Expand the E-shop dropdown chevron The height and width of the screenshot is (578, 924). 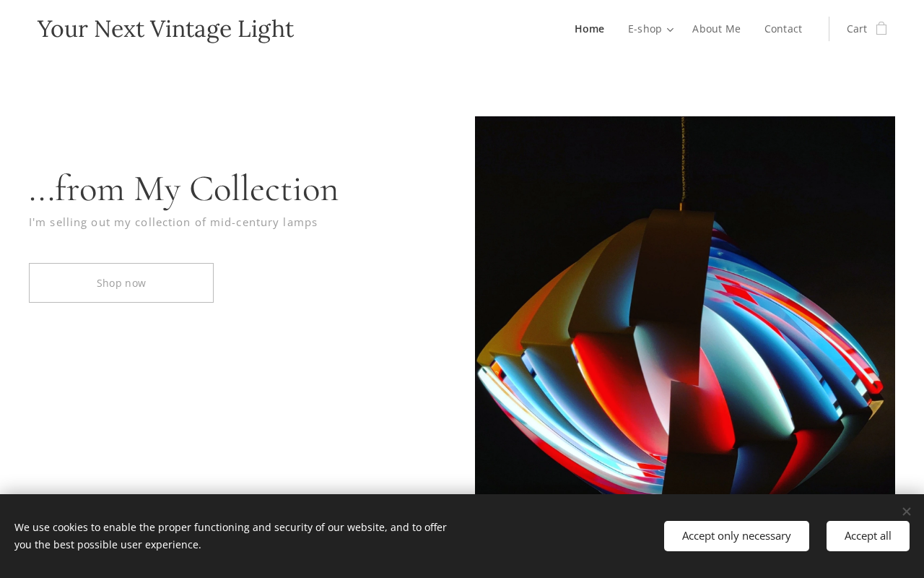tap(671, 30)
